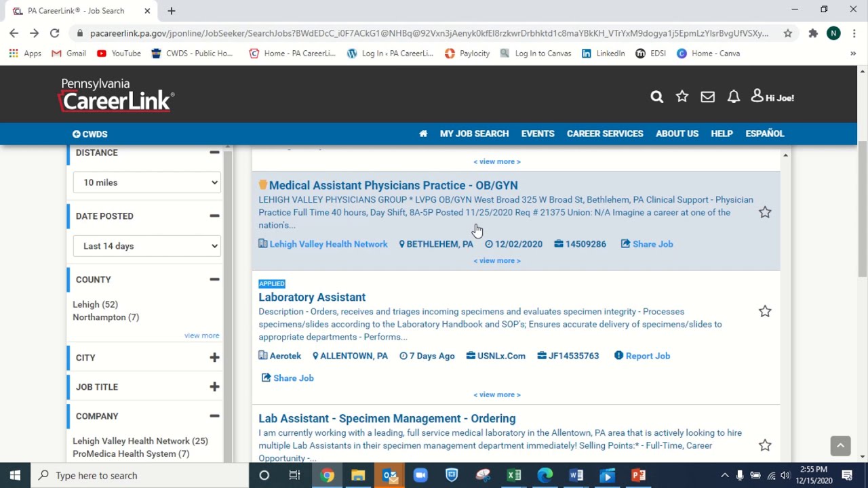Open the browser extensions puzzle icon
Screen dimensions: 868x488
(x=813, y=33)
